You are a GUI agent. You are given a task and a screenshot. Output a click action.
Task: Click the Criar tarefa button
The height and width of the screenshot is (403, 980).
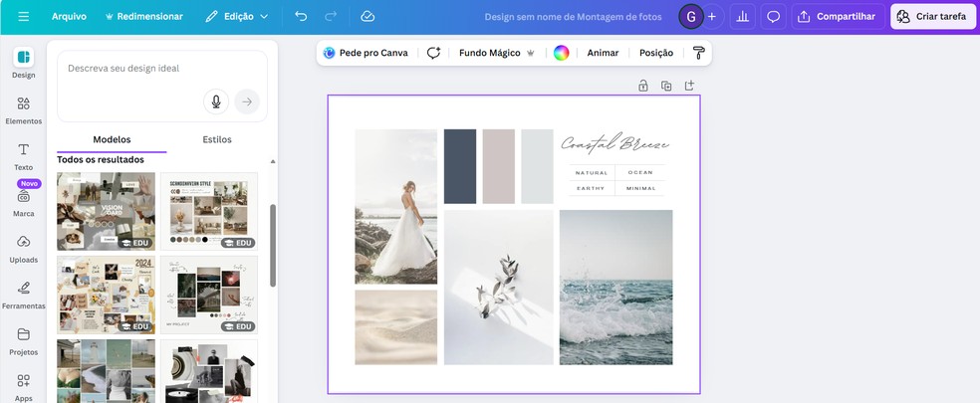(x=932, y=17)
